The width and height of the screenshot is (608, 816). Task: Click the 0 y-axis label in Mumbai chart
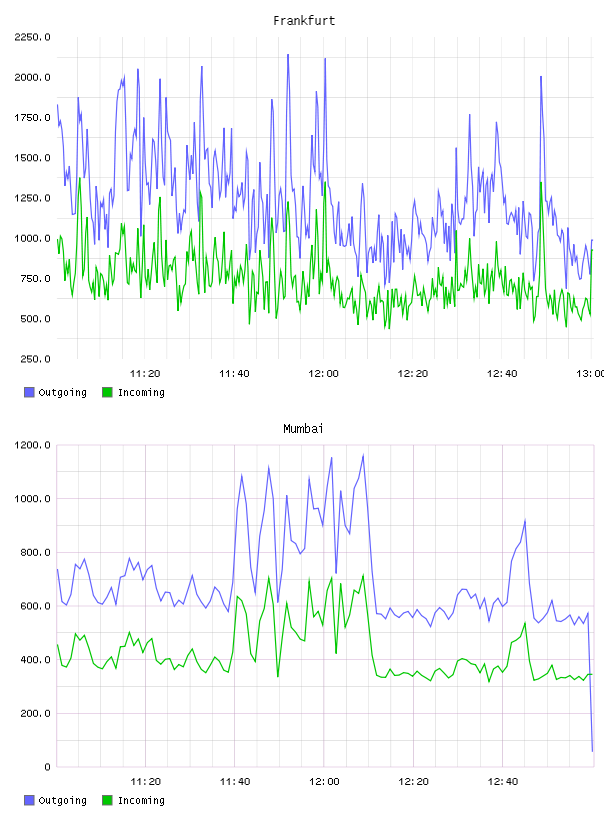pyautogui.click(x=47, y=767)
